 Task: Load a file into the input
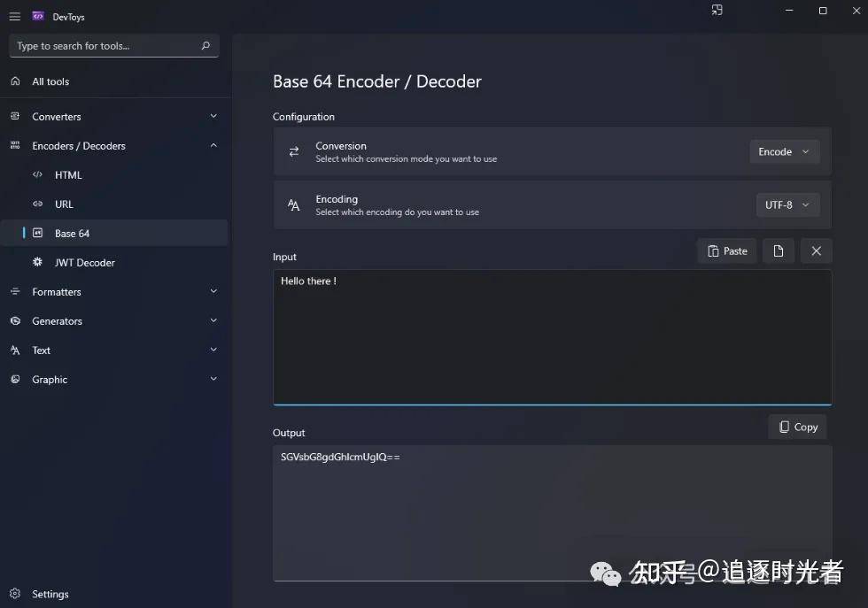click(x=779, y=251)
